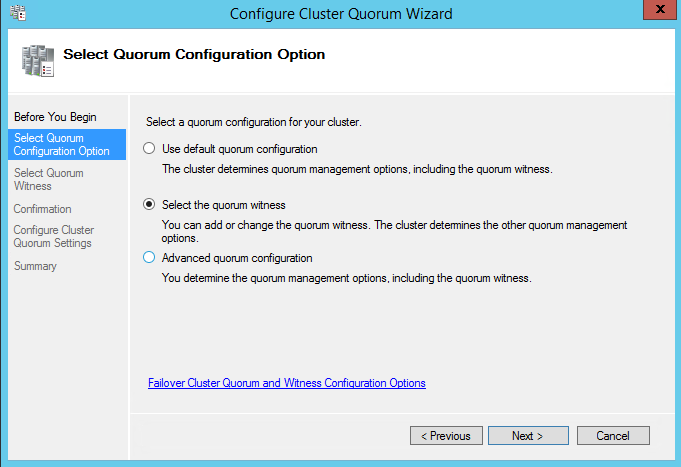Image resolution: width=681 pixels, height=467 pixels.
Task: Select the highlighted Select Quorum Configuration Option step
Action: click(67, 144)
